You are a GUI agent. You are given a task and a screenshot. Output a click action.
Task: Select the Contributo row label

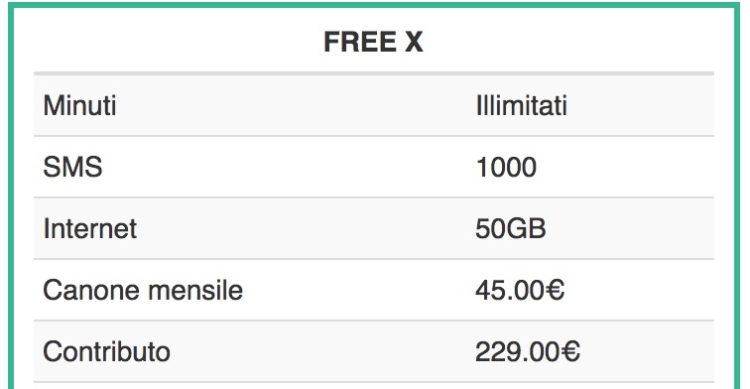tap(107, 352)
